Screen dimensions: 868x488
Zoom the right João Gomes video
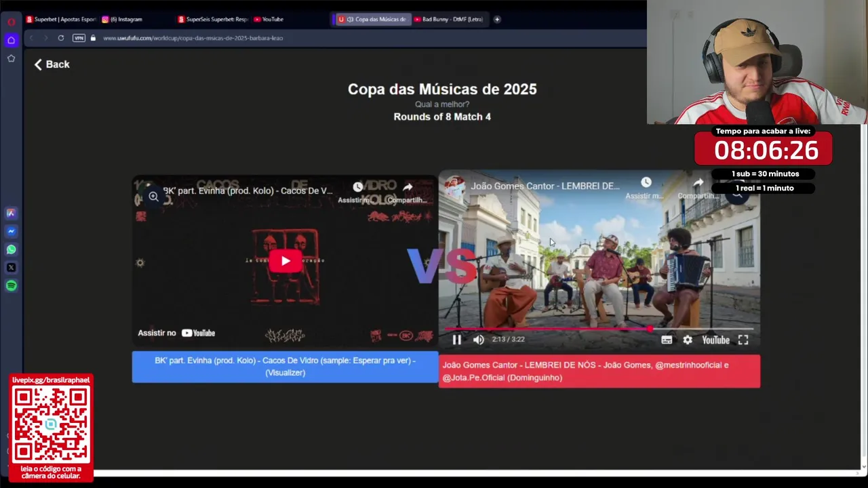coord(737,195)
